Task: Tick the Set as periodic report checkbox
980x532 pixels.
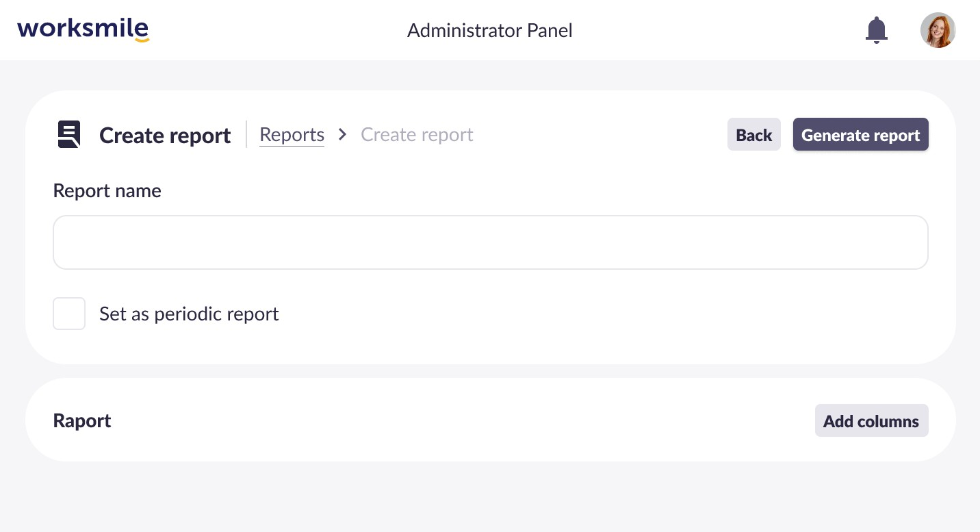Action: 69,314
